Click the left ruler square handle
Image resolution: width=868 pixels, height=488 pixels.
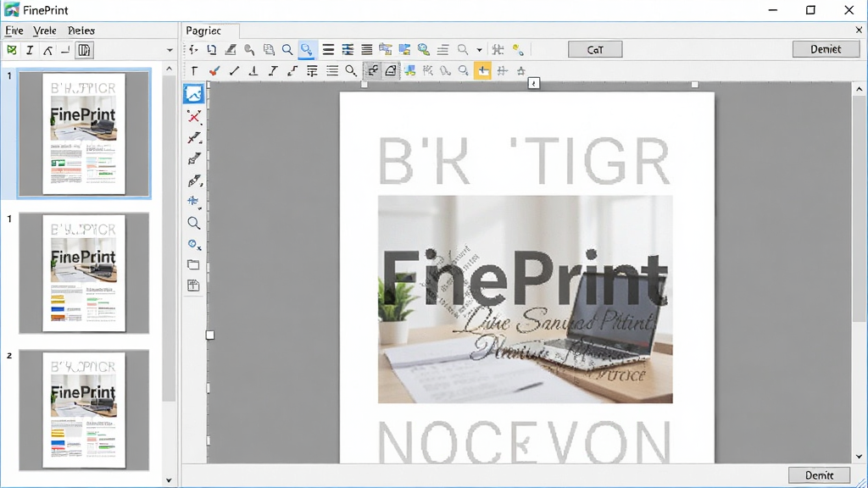210,335
